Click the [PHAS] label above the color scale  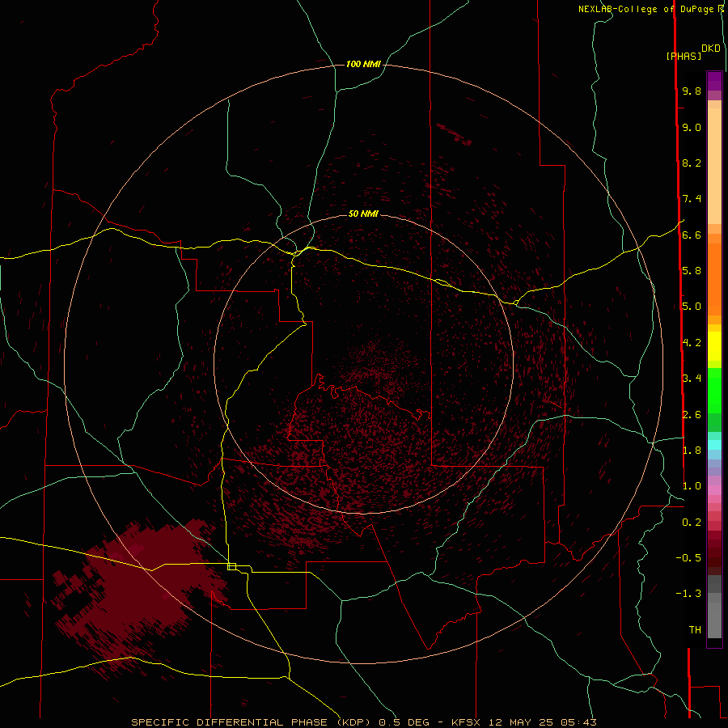click(684, 56)
